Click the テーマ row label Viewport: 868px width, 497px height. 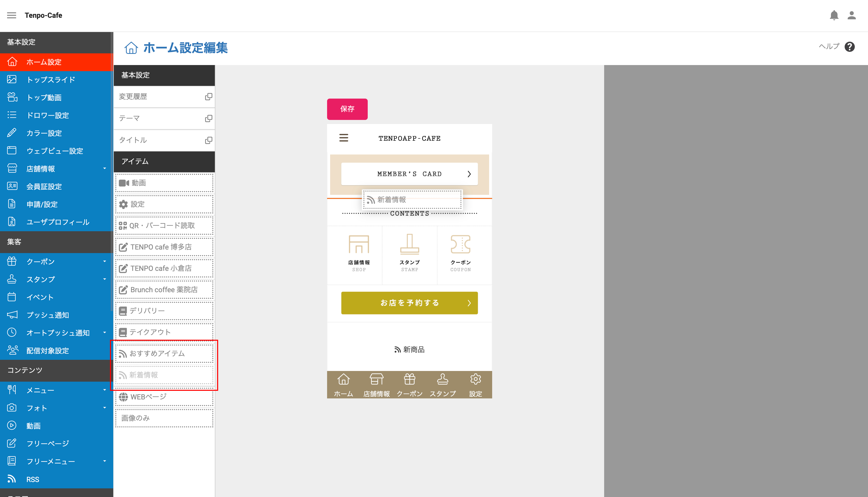point(129,118)
